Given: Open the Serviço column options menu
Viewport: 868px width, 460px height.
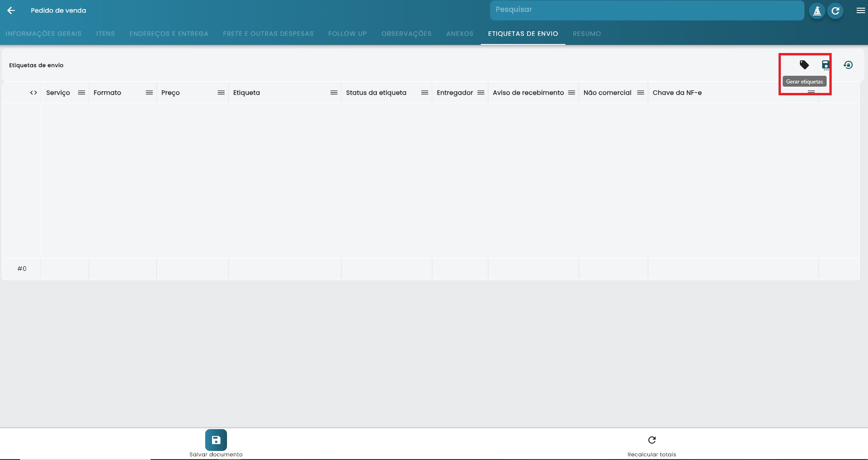Looking at the screenshot, I should (x=82, y=93).
